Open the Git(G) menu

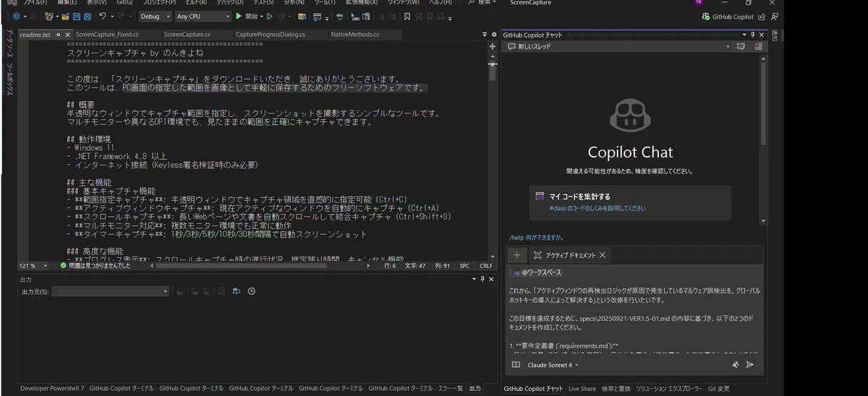pyautogui.click(x=124, y=3)
